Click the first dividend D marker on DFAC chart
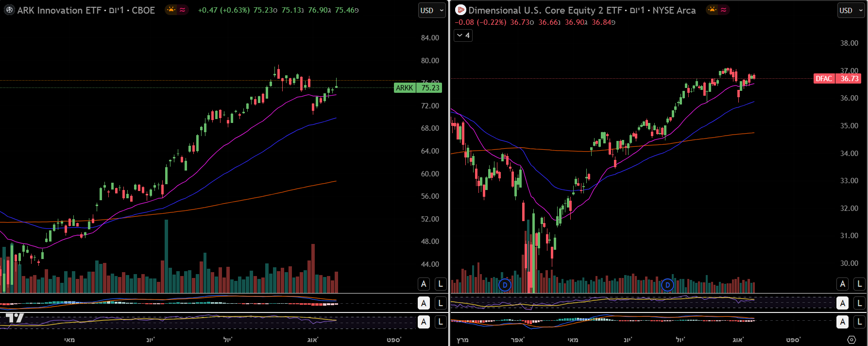 (505, 285)
